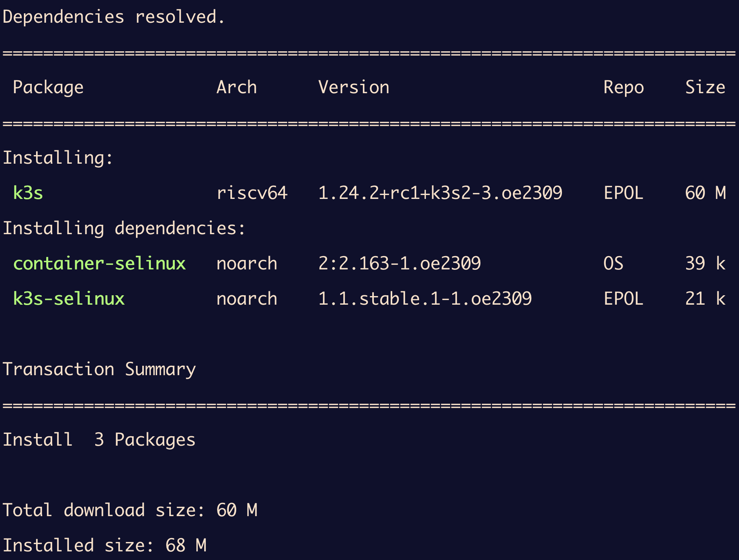Click the 39 k size value
Screen dimensions: 739x560
[x=705, y=264]
